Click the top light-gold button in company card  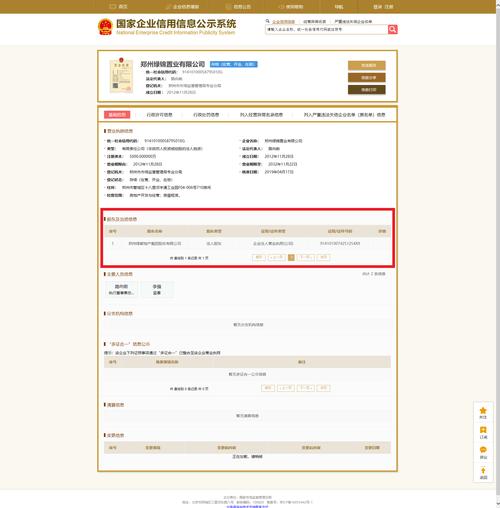pyautogui.click(x=367, y=65)
